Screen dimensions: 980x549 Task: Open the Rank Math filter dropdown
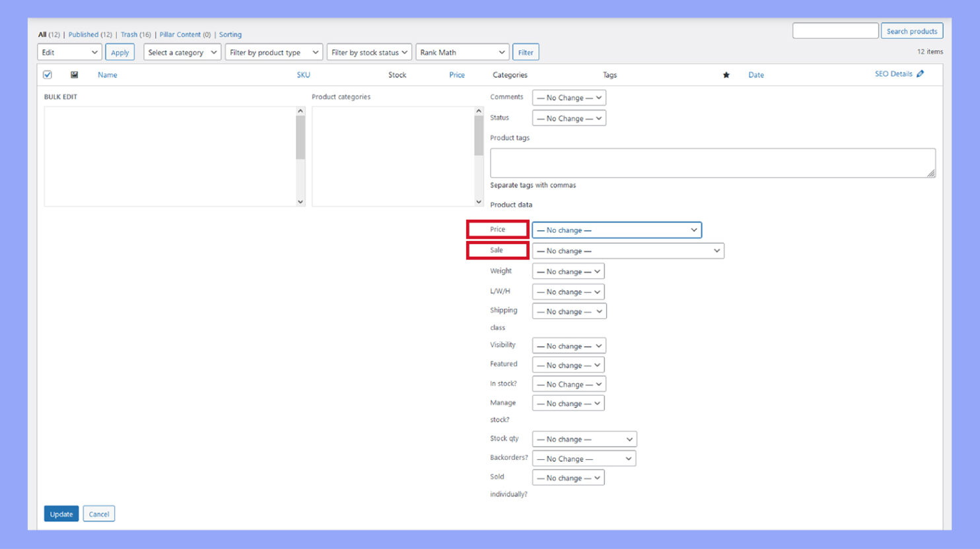coord(462,51)
